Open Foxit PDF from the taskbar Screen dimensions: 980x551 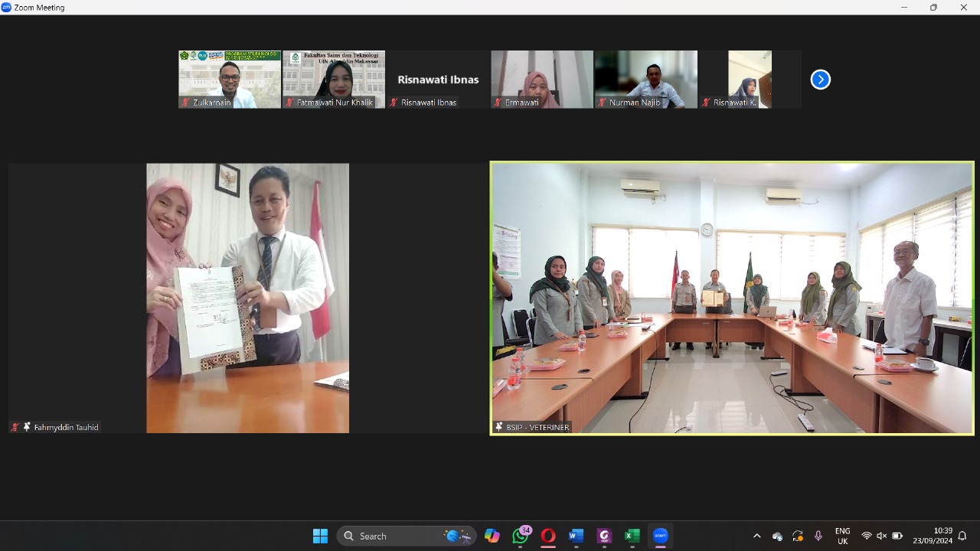pyautogui.click(x=604, y=536)
